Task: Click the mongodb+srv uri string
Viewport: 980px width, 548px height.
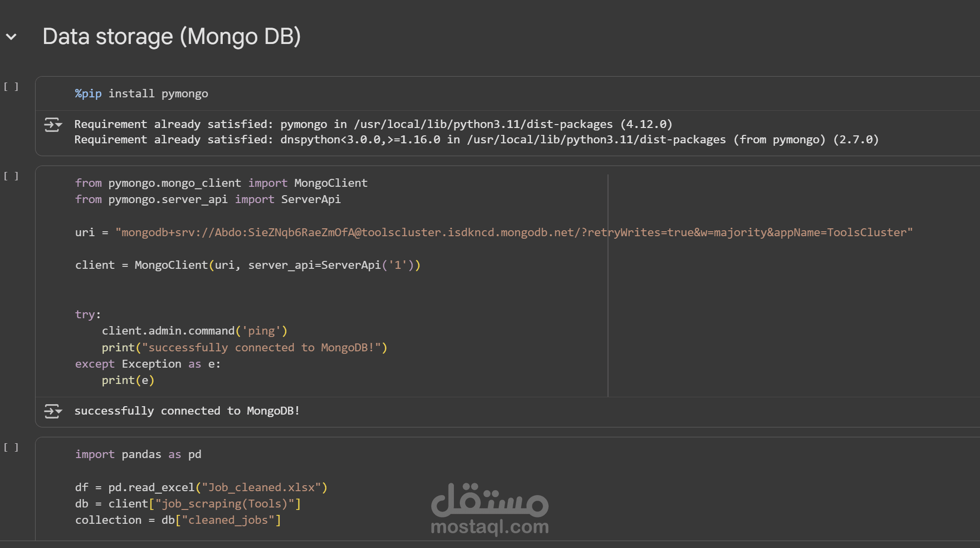Action: coord(514,232)
